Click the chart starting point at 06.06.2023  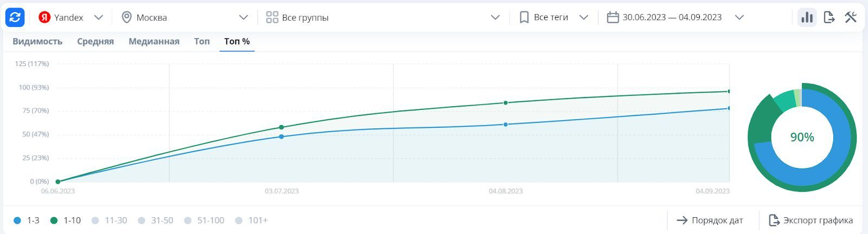pyautogui.click(x=58, y=182)
